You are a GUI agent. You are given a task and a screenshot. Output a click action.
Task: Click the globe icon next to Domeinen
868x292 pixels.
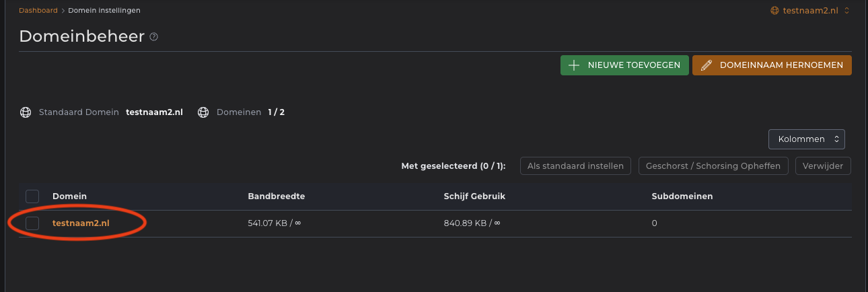pyautogui.click(x=203, y=112)
